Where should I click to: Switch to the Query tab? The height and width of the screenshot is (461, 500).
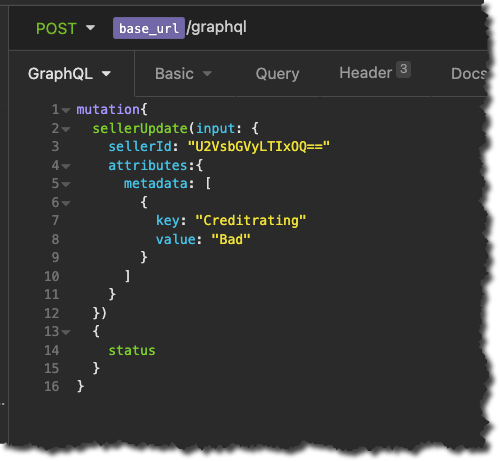[x=277, y=74]
